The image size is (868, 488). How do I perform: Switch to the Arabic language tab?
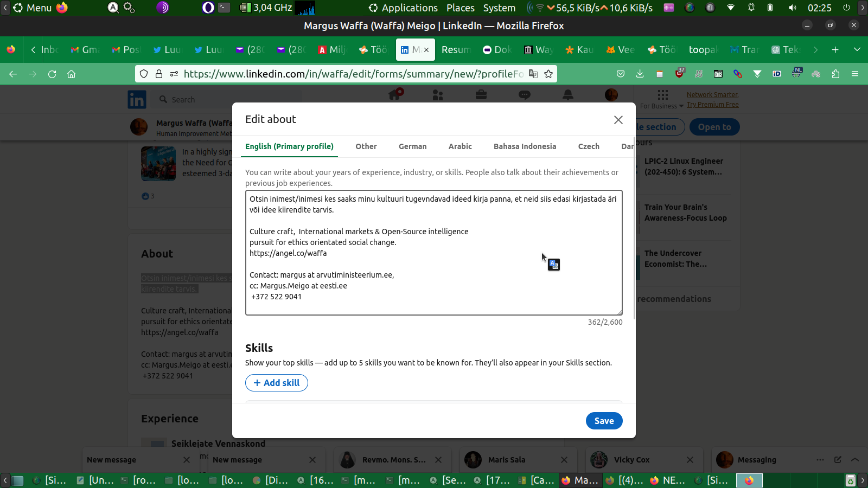tap(460, 146)
